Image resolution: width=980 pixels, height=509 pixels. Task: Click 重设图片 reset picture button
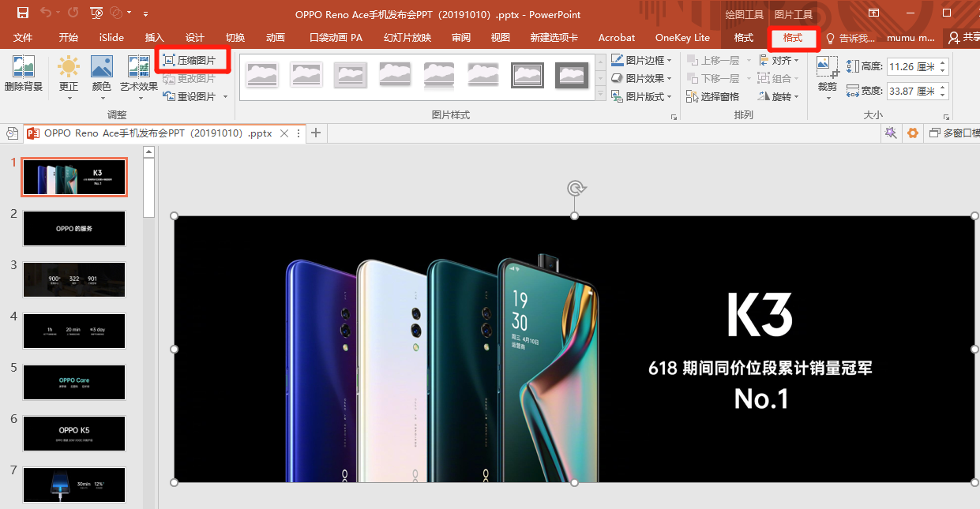tap(190, 96)
